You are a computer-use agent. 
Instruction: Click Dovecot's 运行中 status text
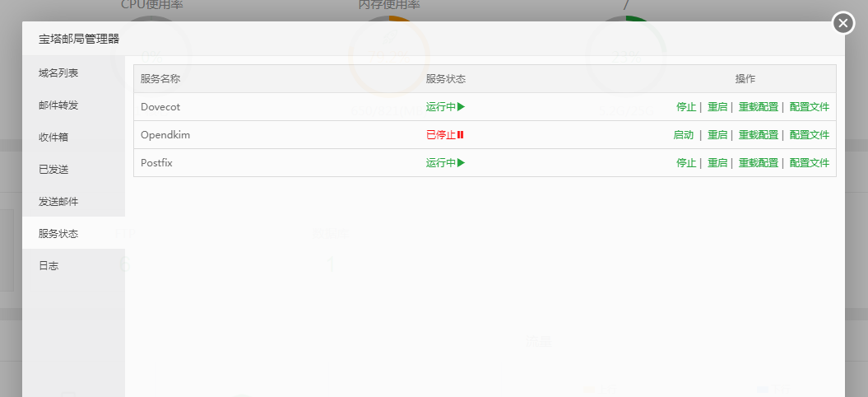tap(441, 107)
